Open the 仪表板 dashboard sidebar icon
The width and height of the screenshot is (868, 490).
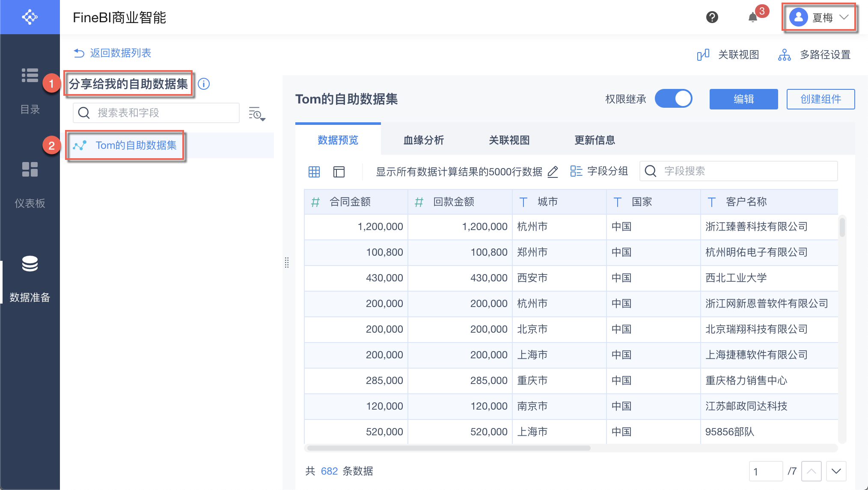pyautogui.click(x=30, y=169)
